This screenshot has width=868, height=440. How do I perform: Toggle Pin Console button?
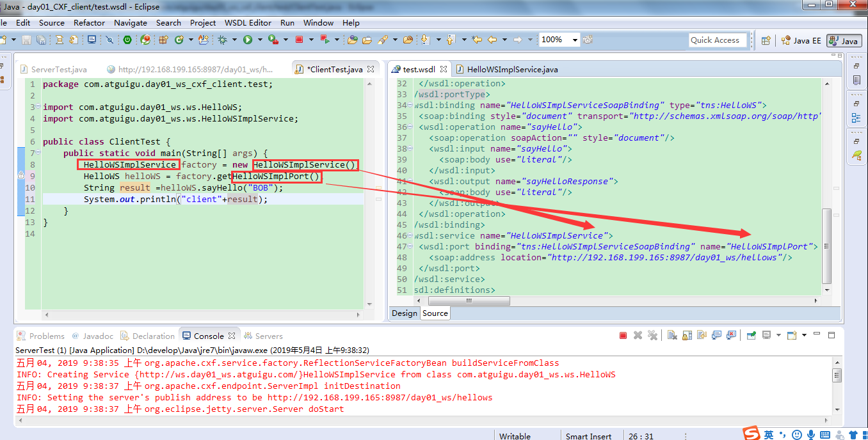click(x=751, y=335)
